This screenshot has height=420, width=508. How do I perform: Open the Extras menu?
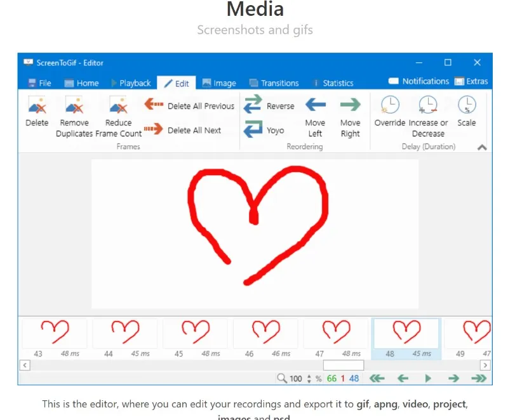(471, 81)
